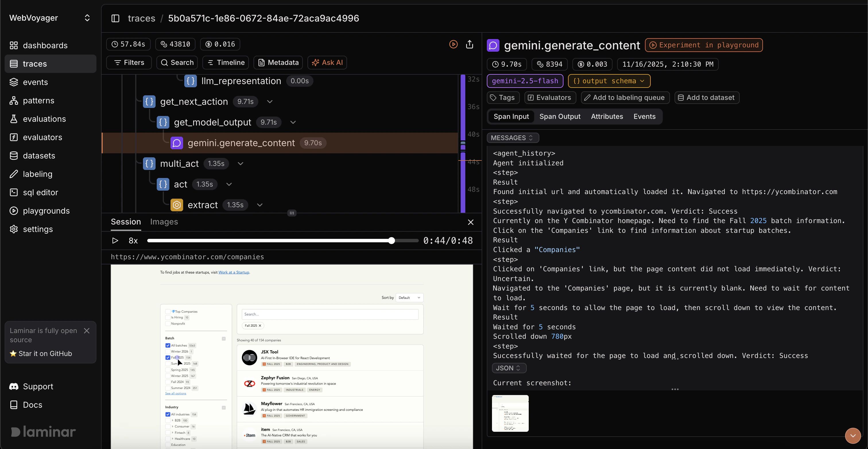
Task: Click the Ask AI button
Action: (x=327, y=63)
